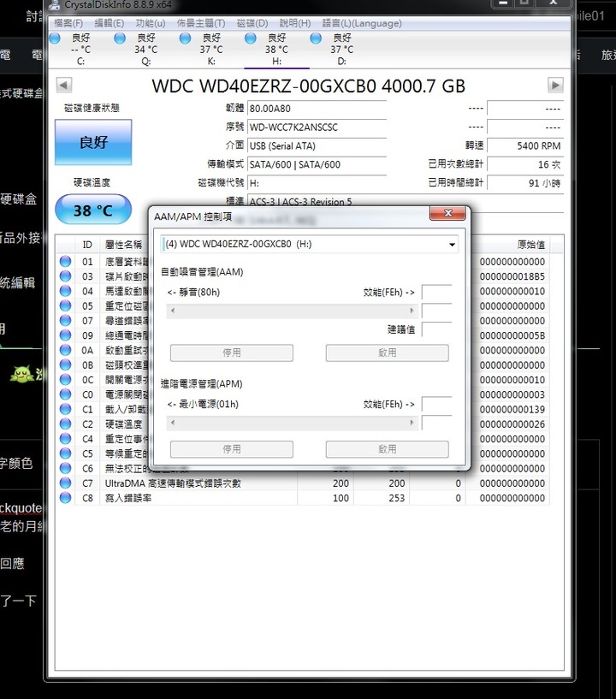Click the status orb of attribute 0A
The width and height of the screenshot is (616, 699).
tap(65, 350)
